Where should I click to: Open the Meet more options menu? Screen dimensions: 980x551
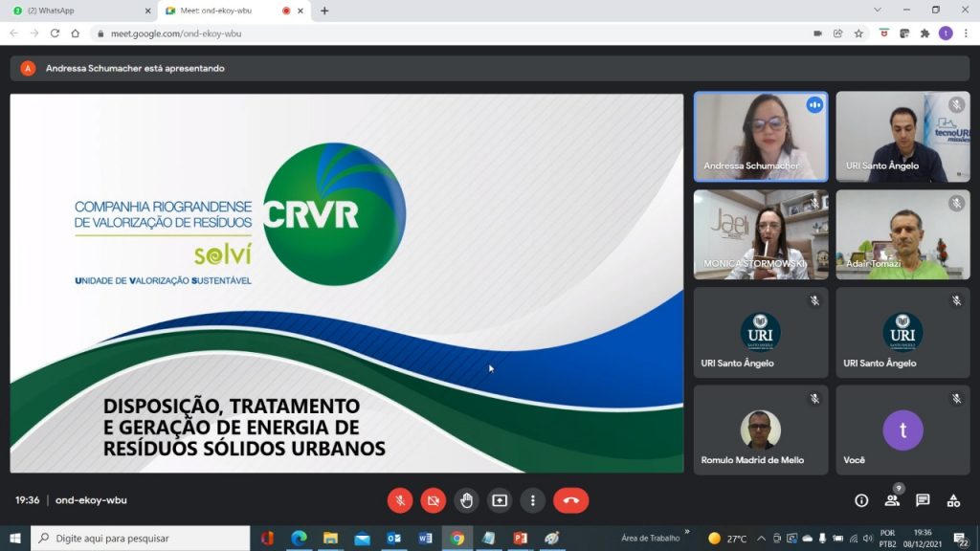532,500
